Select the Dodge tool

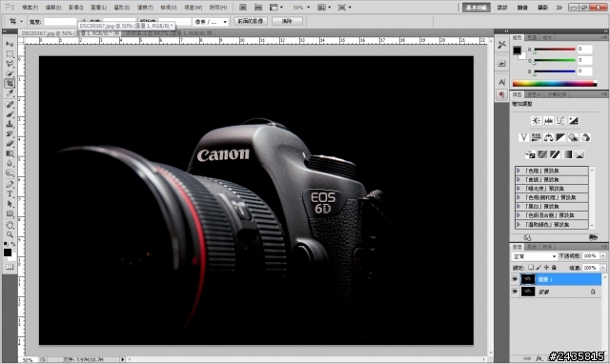point(10,173)
